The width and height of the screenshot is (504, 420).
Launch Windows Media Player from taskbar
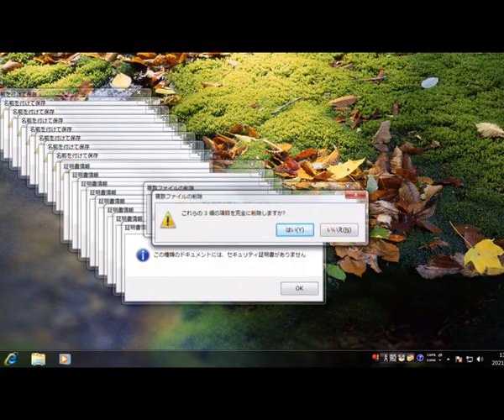(x=65, y=359)
